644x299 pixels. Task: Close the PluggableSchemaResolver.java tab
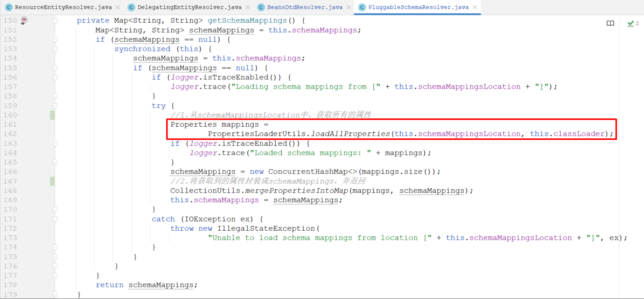click(x=475, y=7)
